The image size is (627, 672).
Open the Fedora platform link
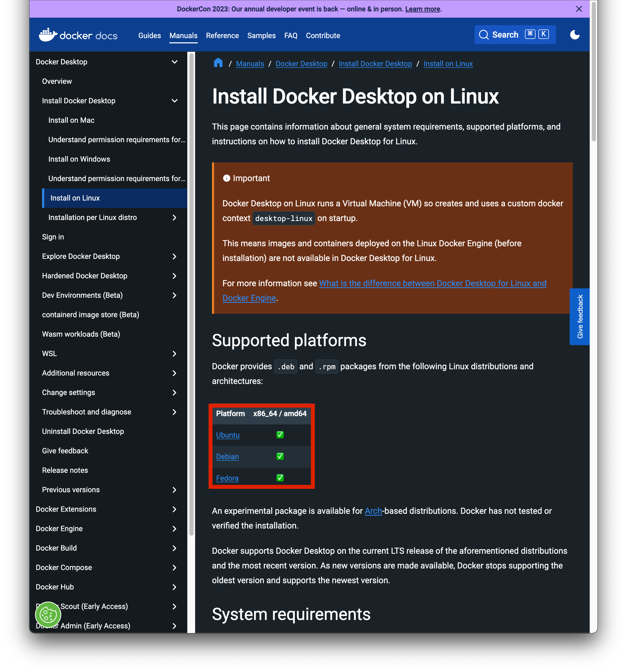coord(227,478)
